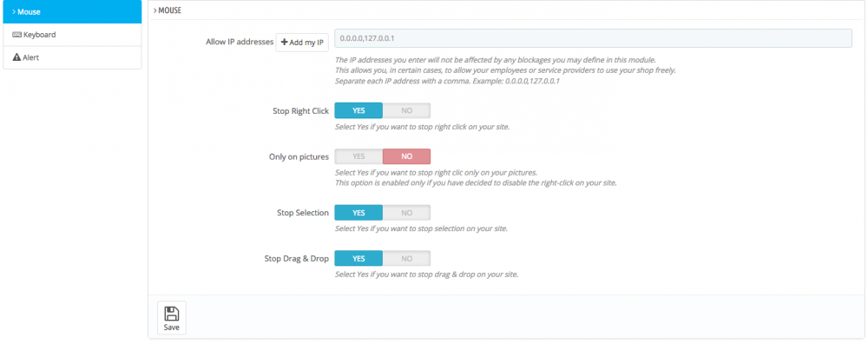Viewport: 868px width, 351px height.
Task: Switch to the Keyboard tab
Action: tap(72, 35)
